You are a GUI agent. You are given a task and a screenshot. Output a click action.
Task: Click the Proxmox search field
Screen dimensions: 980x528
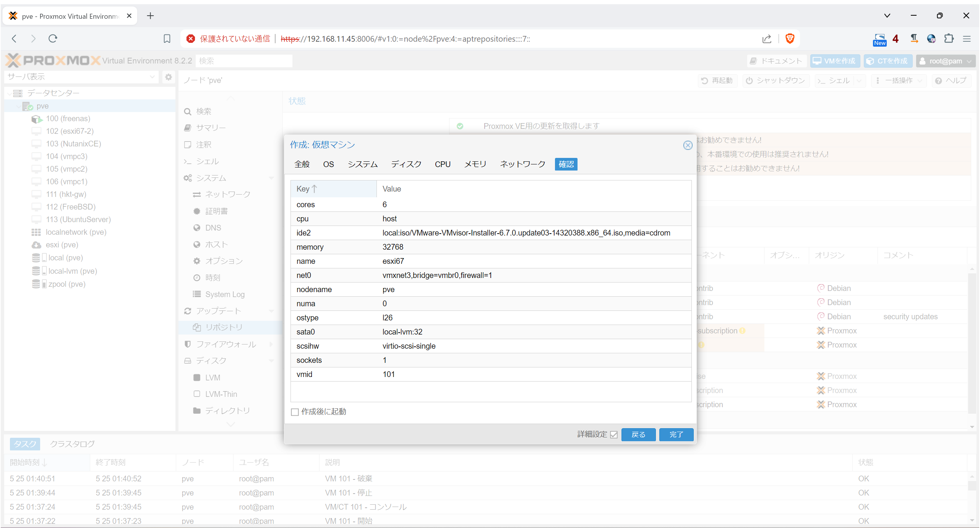[x=244, y=61]
